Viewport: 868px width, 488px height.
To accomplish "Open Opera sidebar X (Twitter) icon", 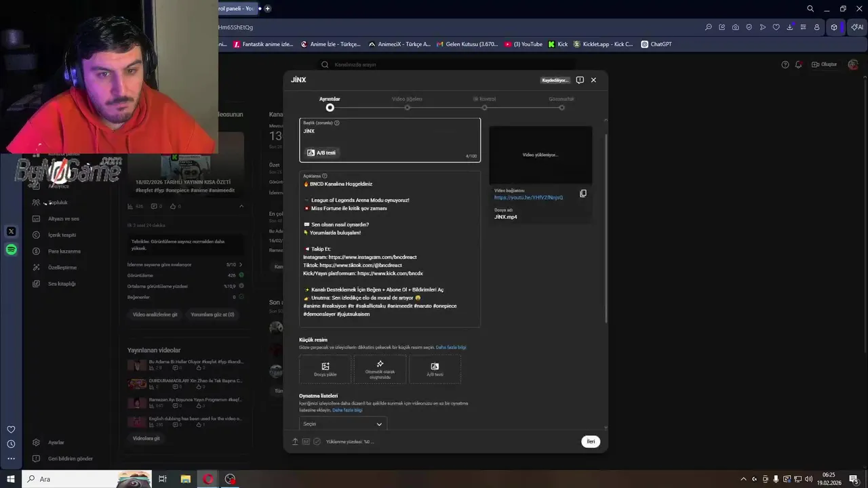I will (x=11, y=232).
